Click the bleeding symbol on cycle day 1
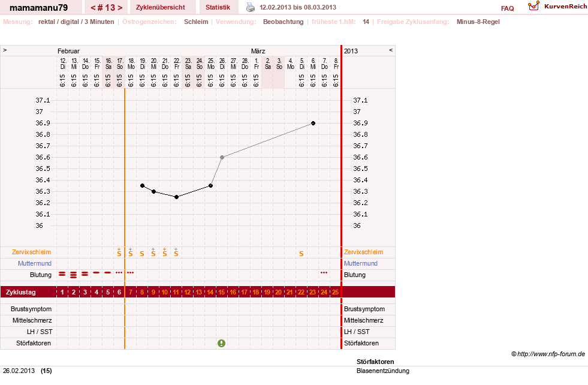The image size is (588, 385). (x=62, y=274)
